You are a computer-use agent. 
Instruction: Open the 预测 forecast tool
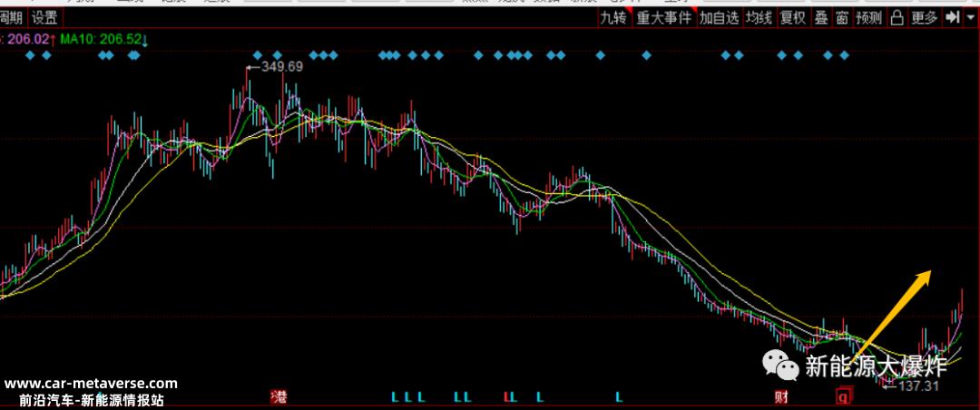[x=868, y=18]
